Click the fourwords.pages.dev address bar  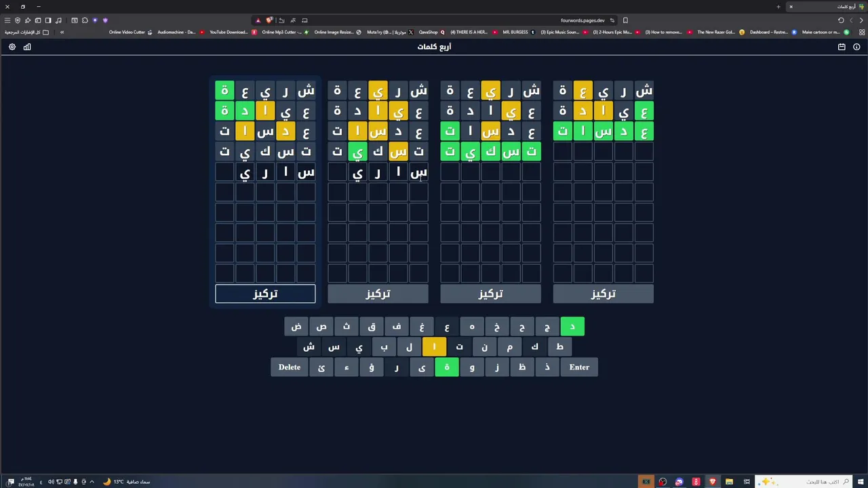(x=583, y=20)
